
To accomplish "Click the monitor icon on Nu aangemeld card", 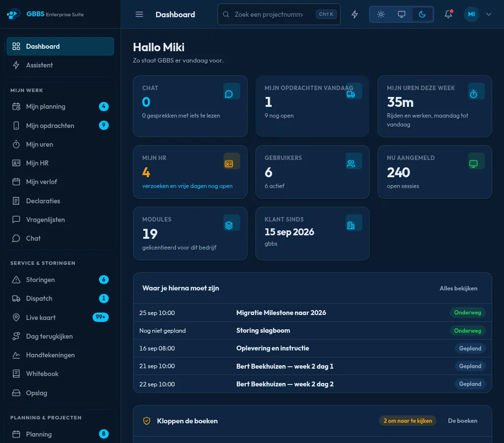I will click(473, 164).
